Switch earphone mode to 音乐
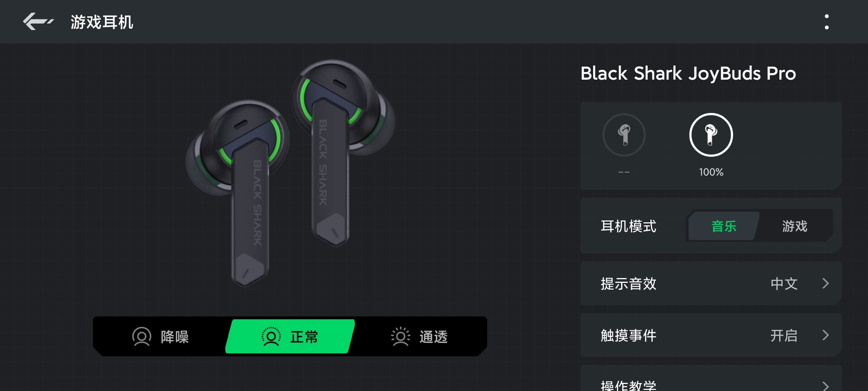 [x=724, y=226]
